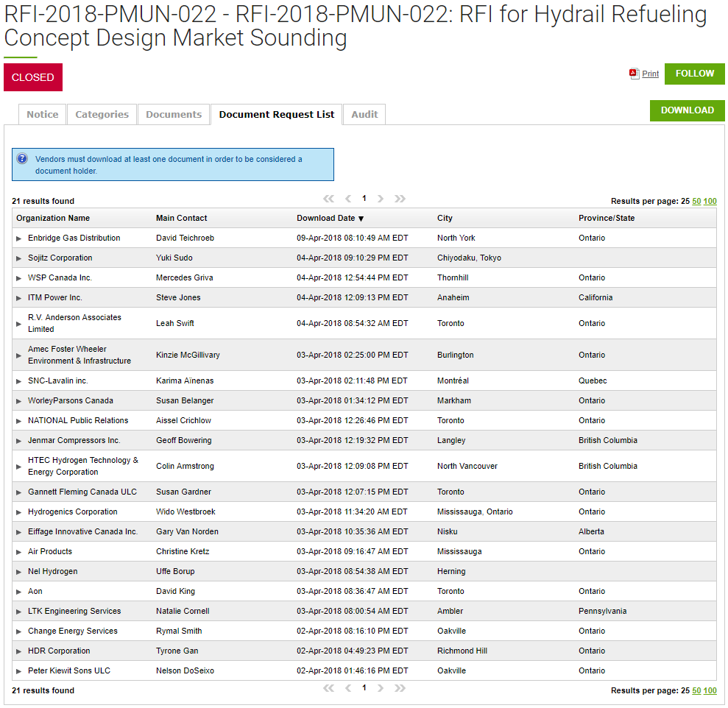Click the Pennsylvania state cell
728x708 pixels.
602,611
